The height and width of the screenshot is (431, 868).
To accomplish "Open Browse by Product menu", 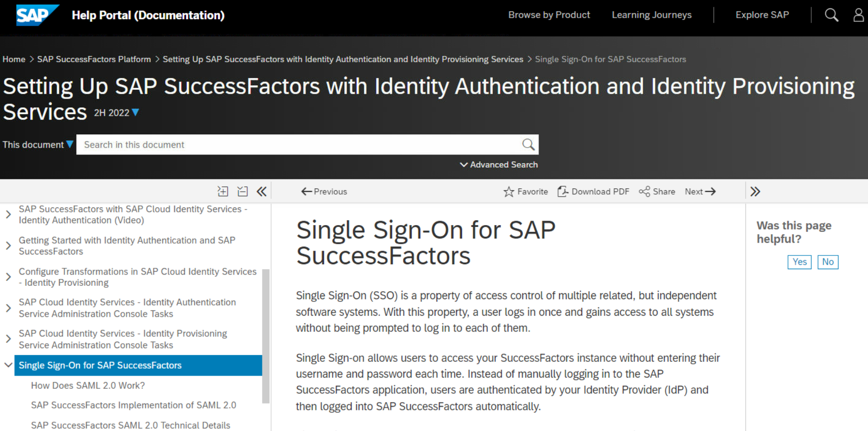I will point(549,15).
